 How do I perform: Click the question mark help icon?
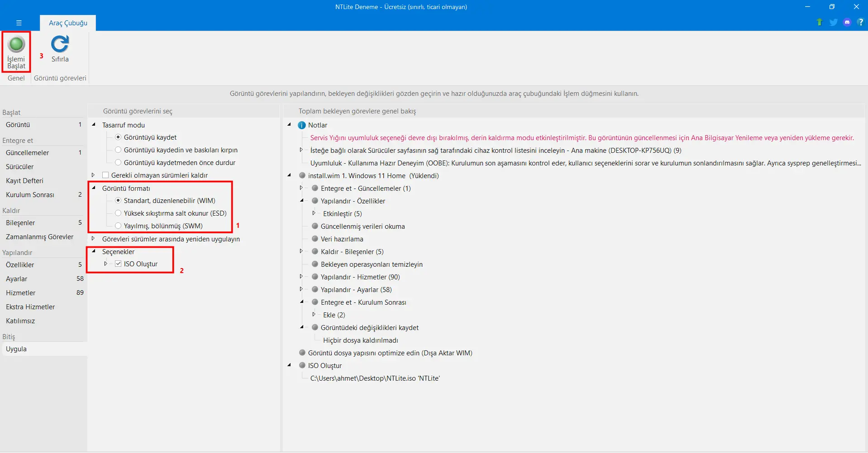[x=860, y=22]
